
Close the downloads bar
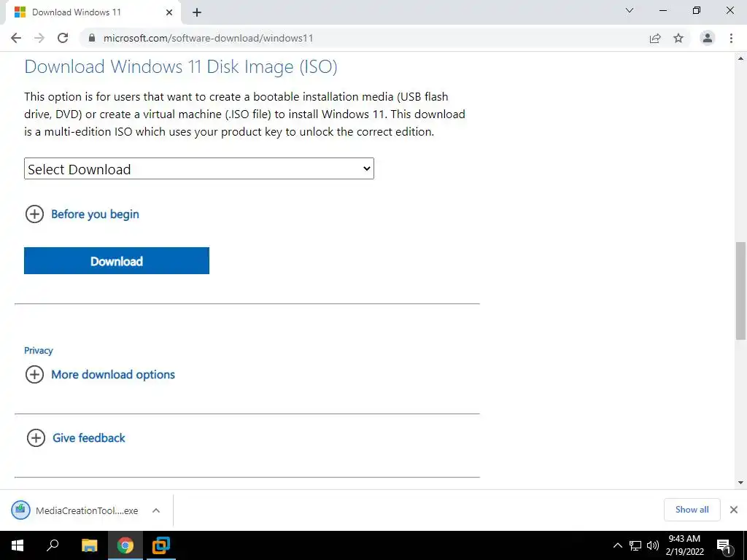click(x=734, y=510)
